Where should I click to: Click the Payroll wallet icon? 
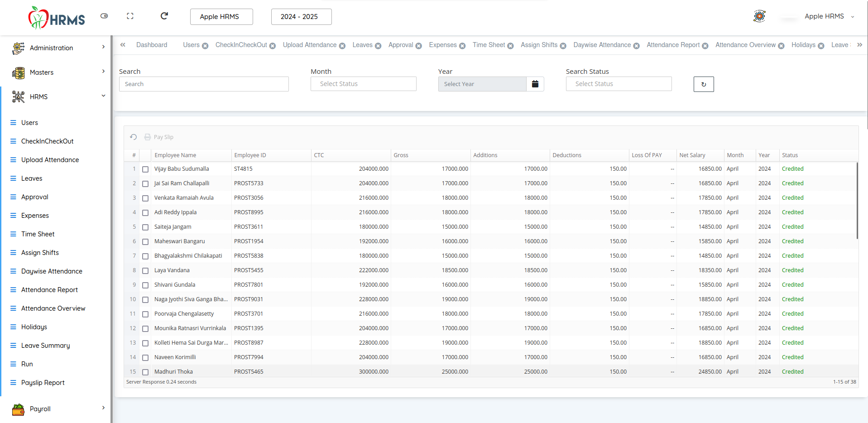coord(19,409)
